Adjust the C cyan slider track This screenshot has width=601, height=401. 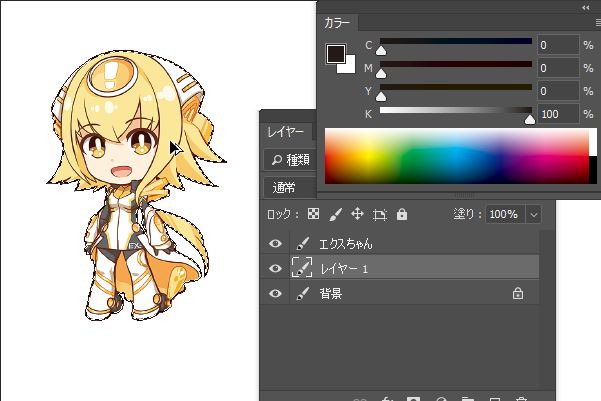click(456, 41)
